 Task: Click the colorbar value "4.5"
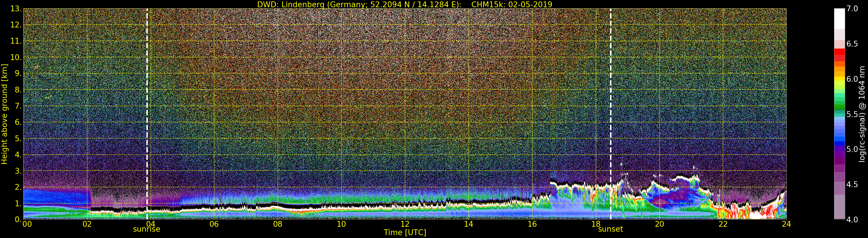(x=852, y=184)
